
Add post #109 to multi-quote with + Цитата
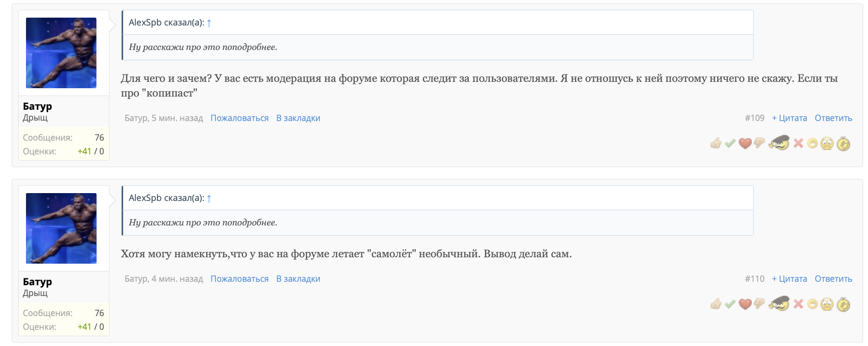tap(789, 118)
